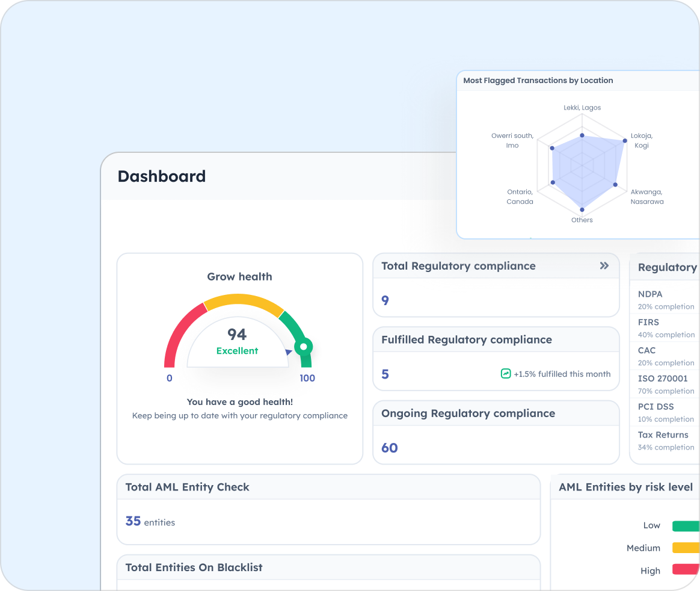700x591 pixels.
Task: Open the NDPA compliance item
Action: coord(650,294)
